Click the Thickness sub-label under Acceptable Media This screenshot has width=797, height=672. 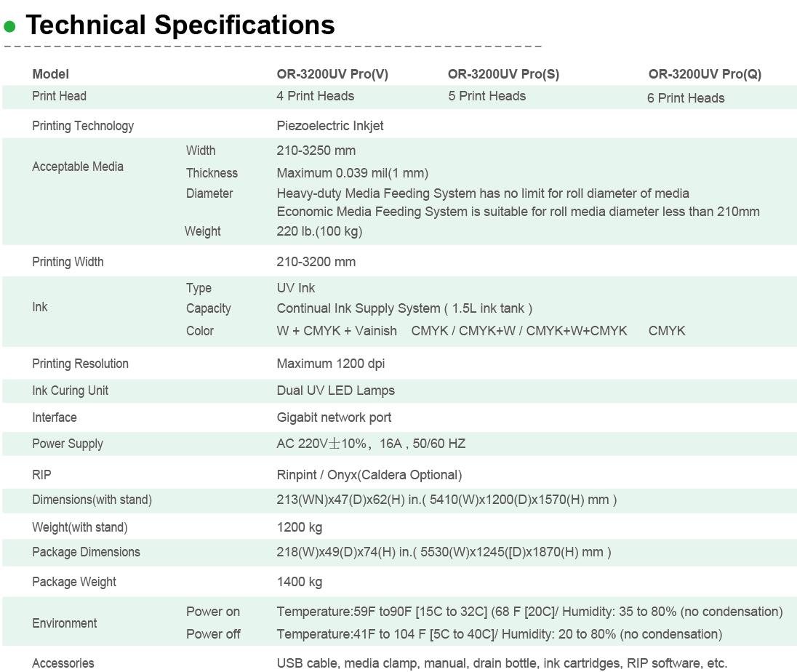click(212, 173)
